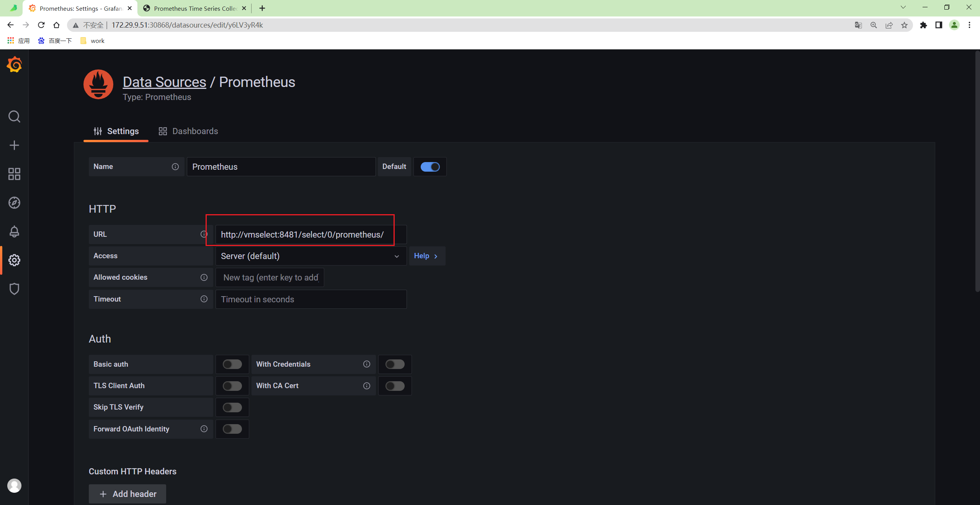The height and width of the screenshot is (505, 980).
Task: Open the 应用 apps shortcut
Action: click(19, 41)
